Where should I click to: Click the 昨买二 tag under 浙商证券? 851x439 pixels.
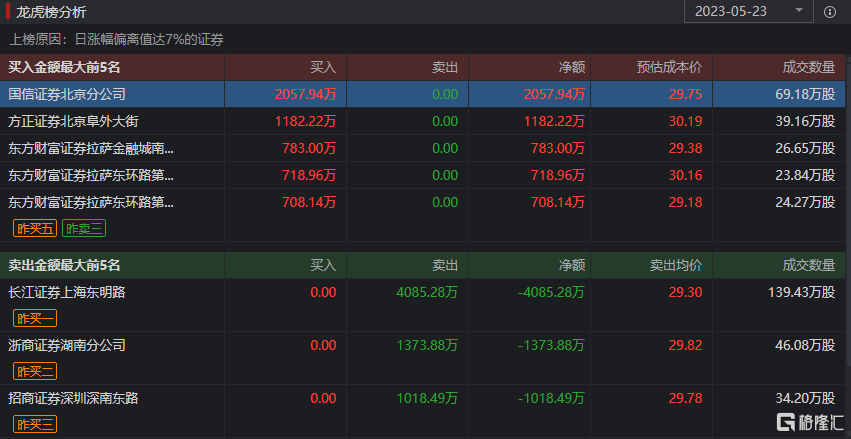tap(35, 372)
